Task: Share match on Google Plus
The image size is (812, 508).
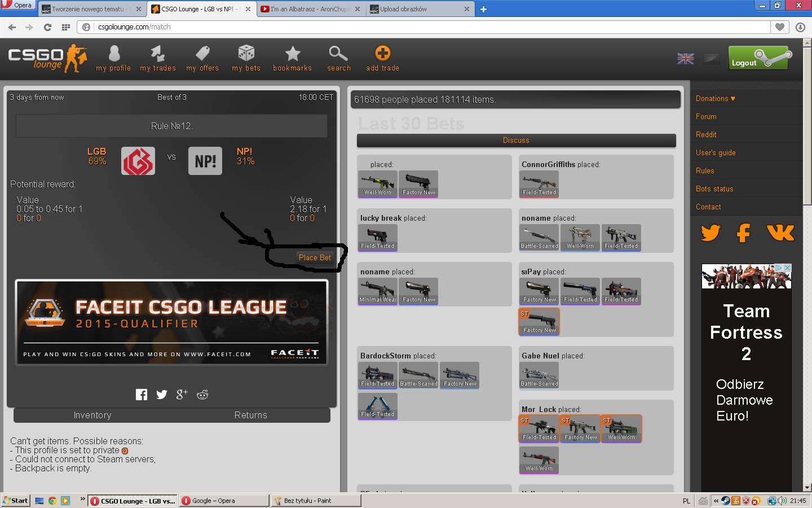Action: (x=182, y=395)
